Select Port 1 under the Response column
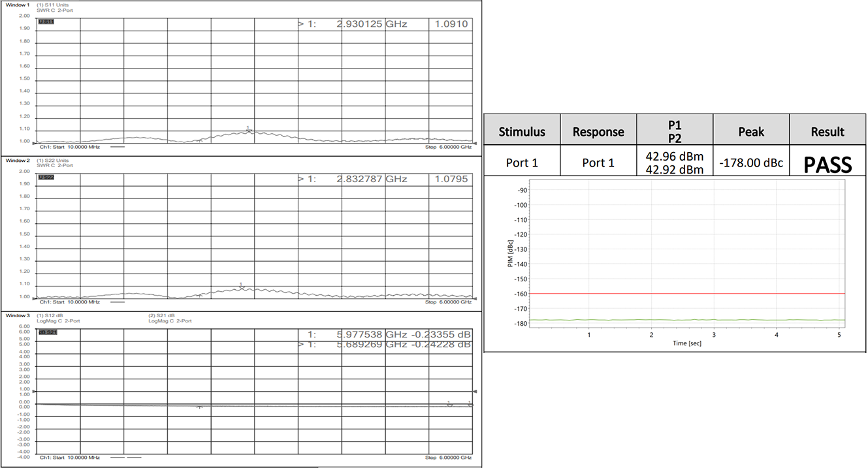 [x=598, y=163]
